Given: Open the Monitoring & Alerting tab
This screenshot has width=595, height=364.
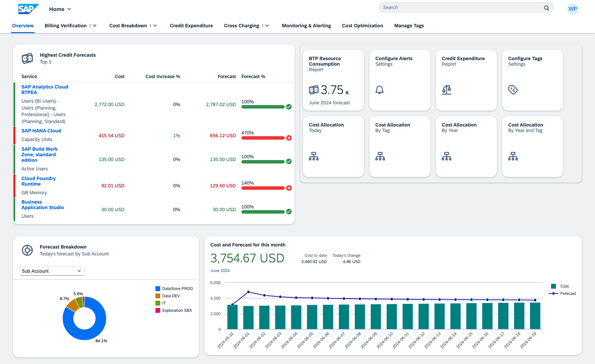Looking at the screenshot, I should (x=306, y=26).
